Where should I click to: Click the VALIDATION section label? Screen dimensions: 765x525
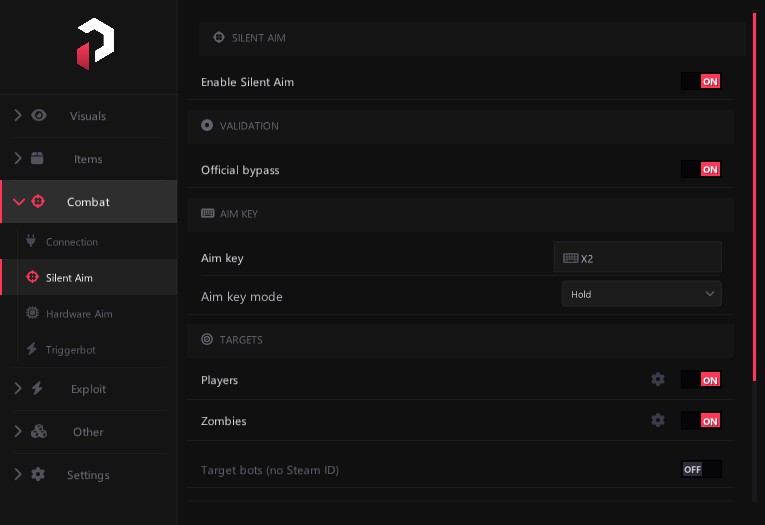249,126
